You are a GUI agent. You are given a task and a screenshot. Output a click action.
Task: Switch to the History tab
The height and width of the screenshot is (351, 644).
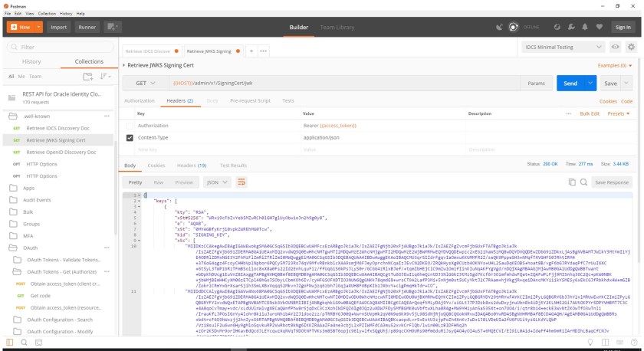tap(31, 61)
